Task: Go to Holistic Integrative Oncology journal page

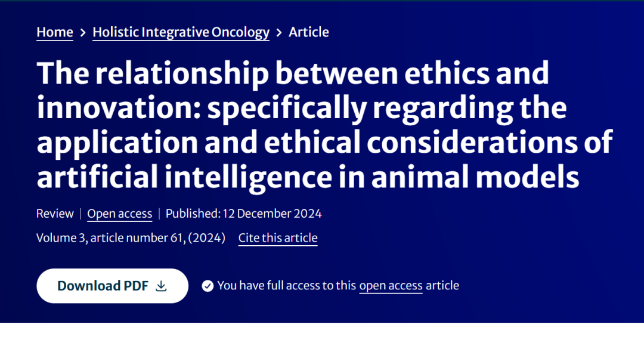Action: pos(181,32)
